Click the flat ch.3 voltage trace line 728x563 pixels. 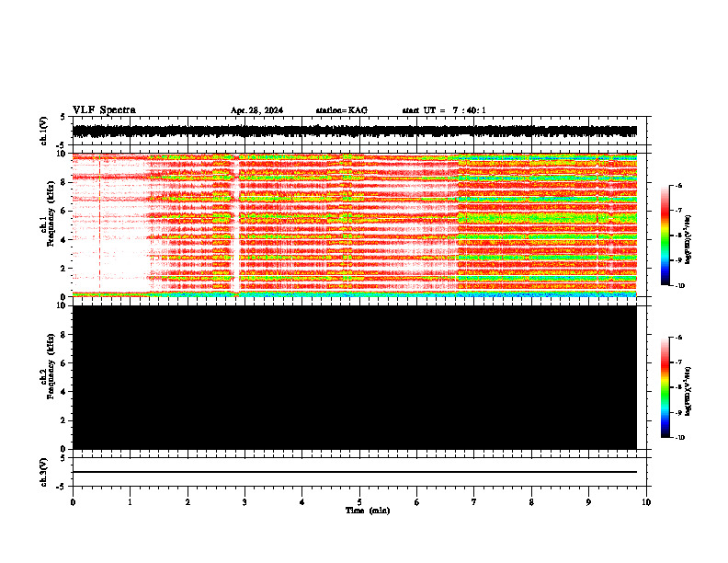click(x=355, y=472)
